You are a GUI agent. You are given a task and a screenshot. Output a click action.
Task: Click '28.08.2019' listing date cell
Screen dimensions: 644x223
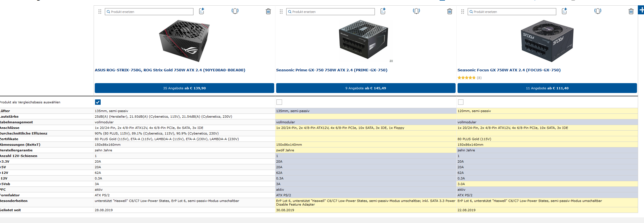pos(184,210)
